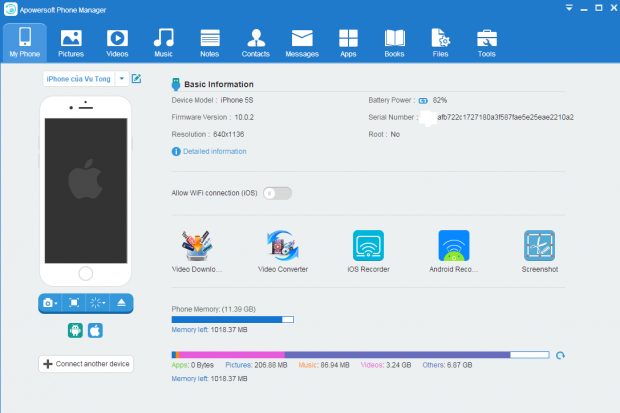Launch the iOS Recorder tool

point(368,246)
